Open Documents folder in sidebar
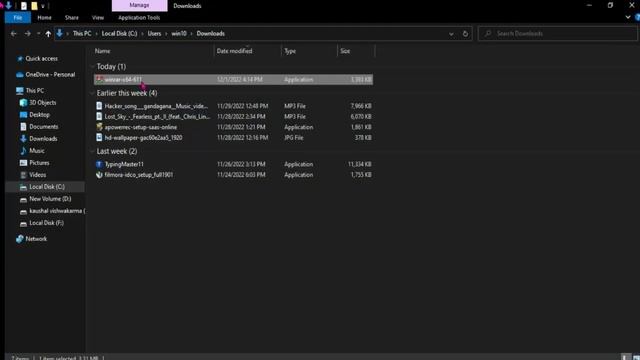The width and height of the screenshot is (640, 360). [43, 127]
